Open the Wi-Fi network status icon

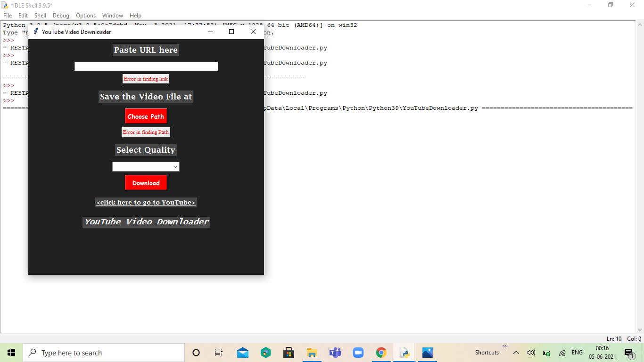(561, 352)
